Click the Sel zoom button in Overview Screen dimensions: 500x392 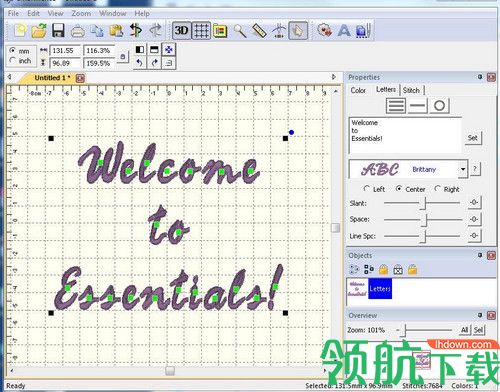[478, 330]
